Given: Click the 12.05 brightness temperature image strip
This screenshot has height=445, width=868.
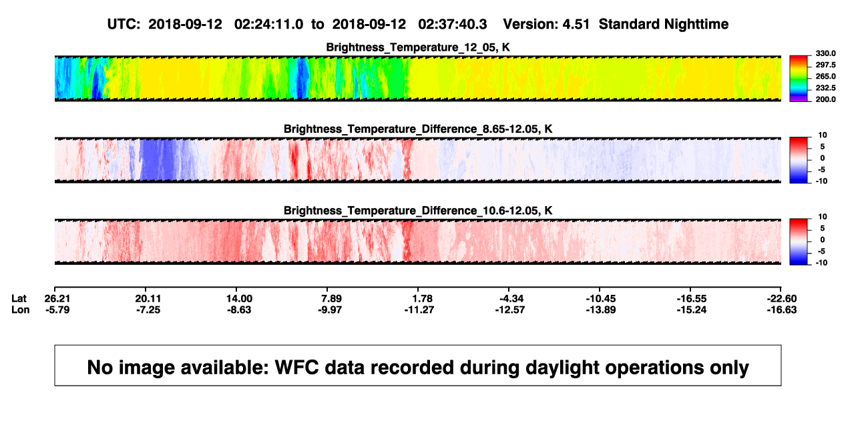Looking at the screenshot, I should click(x=418, y=78).
